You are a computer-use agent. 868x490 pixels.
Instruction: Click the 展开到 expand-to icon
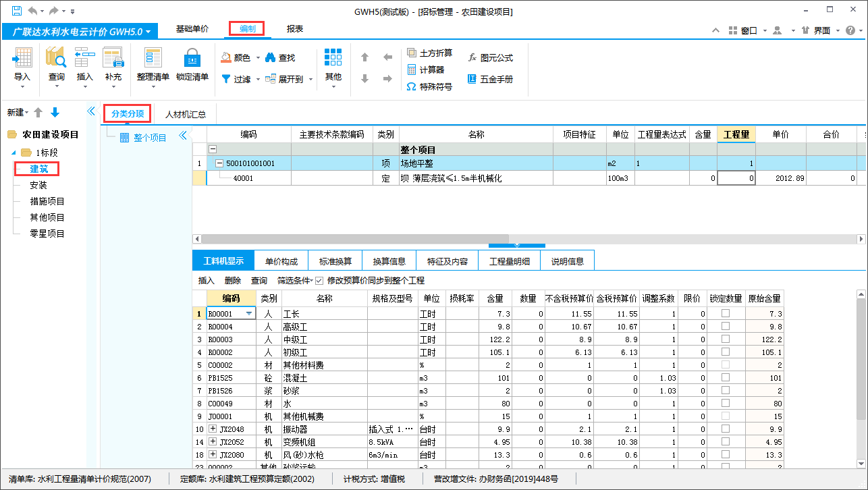click(271, 79)
